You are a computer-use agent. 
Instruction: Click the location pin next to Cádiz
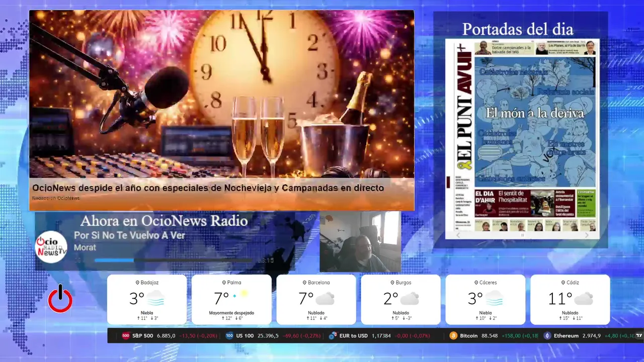[562, 283]
